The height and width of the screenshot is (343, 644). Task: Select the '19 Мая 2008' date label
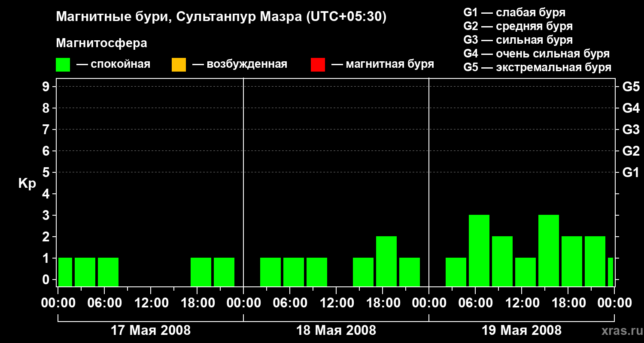coord(522,331)
